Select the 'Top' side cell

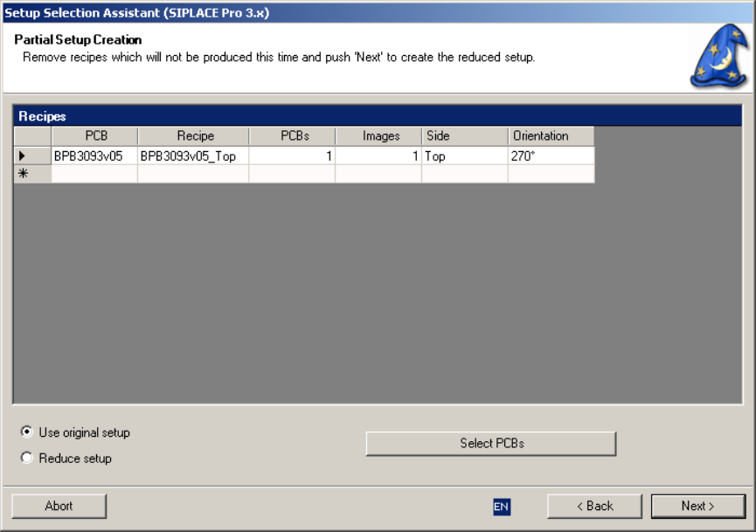[x=465, y=155]
